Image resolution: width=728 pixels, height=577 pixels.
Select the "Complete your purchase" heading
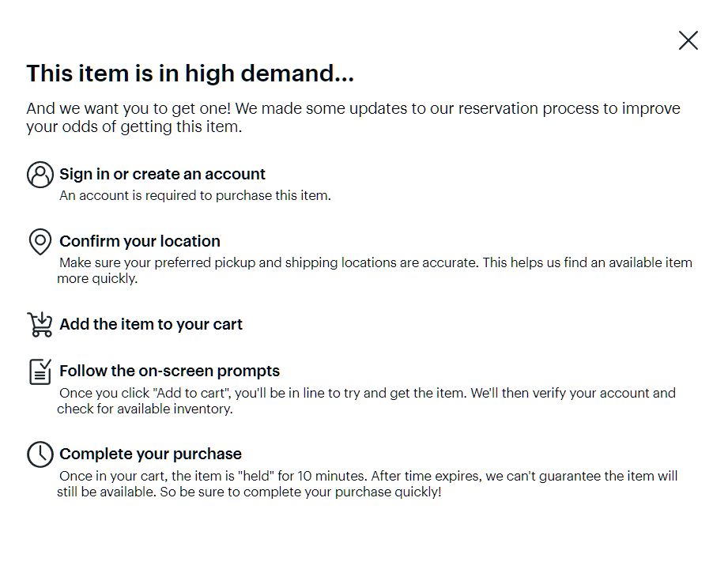pyautogui.click(x=150, y=454)
